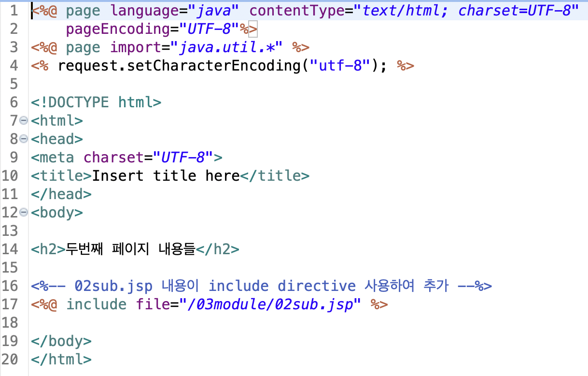This screenshot has height=376, width=588.
Task: Click the empty line 18 in the editor
Action: (308, 323)
